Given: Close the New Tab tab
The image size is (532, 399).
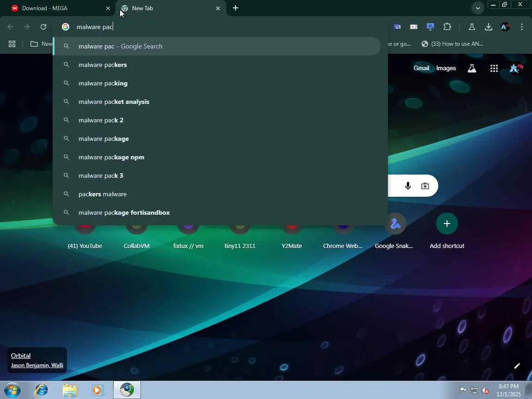Looking at the screenshot, I should pos(218,8).
